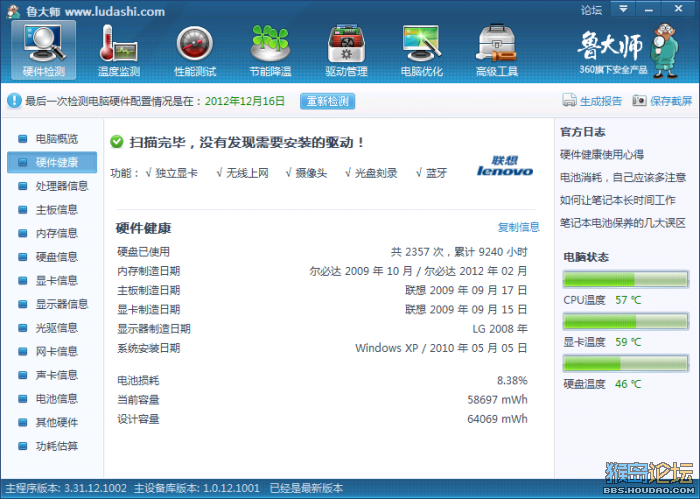Click the LG 2008 年 monitor date value
Screen dimensions: 700x499
(500, 329)
